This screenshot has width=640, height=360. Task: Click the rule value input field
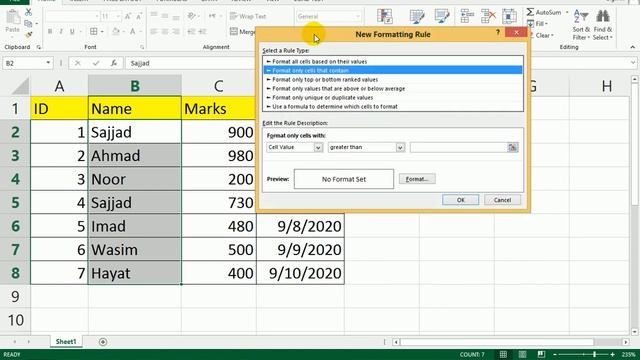tap(458, 147)
